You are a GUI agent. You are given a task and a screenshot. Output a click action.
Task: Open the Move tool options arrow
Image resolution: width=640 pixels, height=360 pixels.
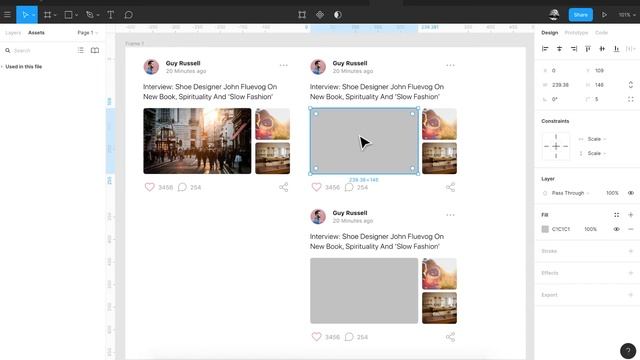(34, 15)
